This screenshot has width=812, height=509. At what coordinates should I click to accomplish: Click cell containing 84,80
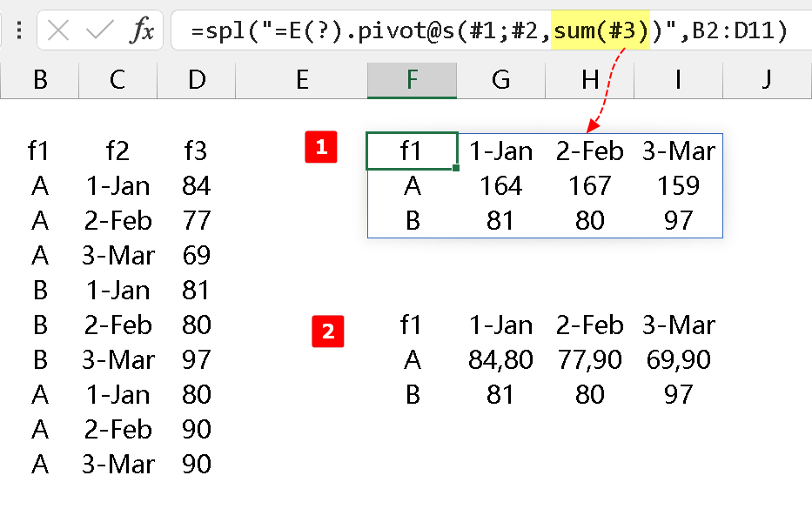pos(500,360)
